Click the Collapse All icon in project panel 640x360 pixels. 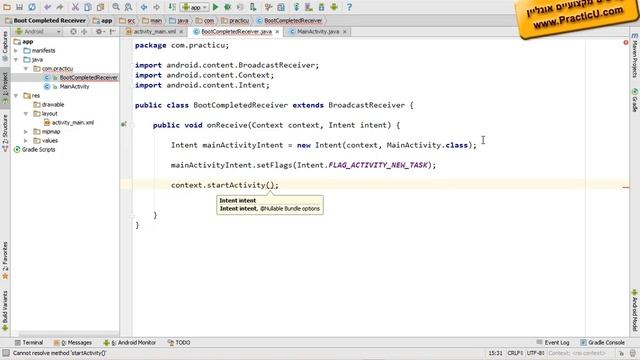coord(84,31)
